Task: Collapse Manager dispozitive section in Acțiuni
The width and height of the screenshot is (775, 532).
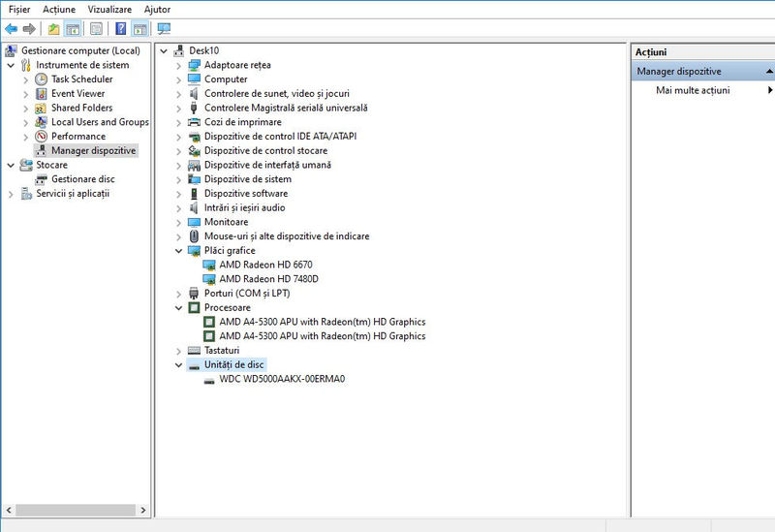Action: [x=769, y=72]
